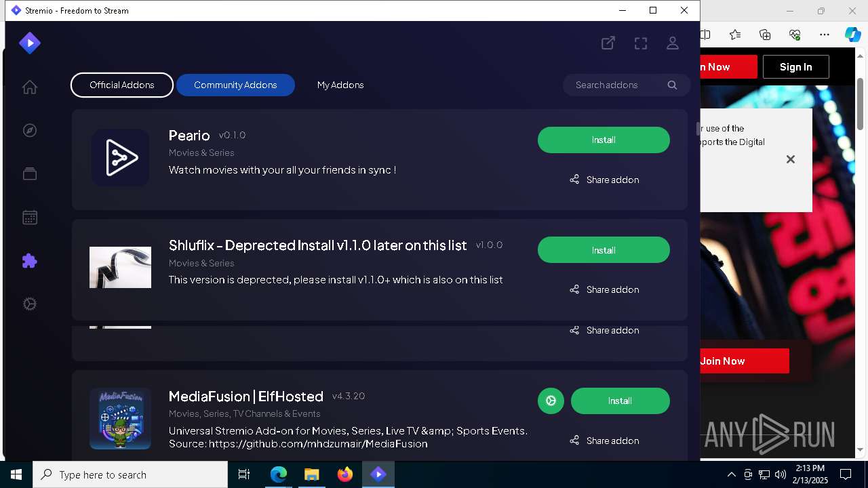Click the MediaFusion addon logo
Image resolution: width=868 pixels, height=488 pixels.
tap(120, 418)
